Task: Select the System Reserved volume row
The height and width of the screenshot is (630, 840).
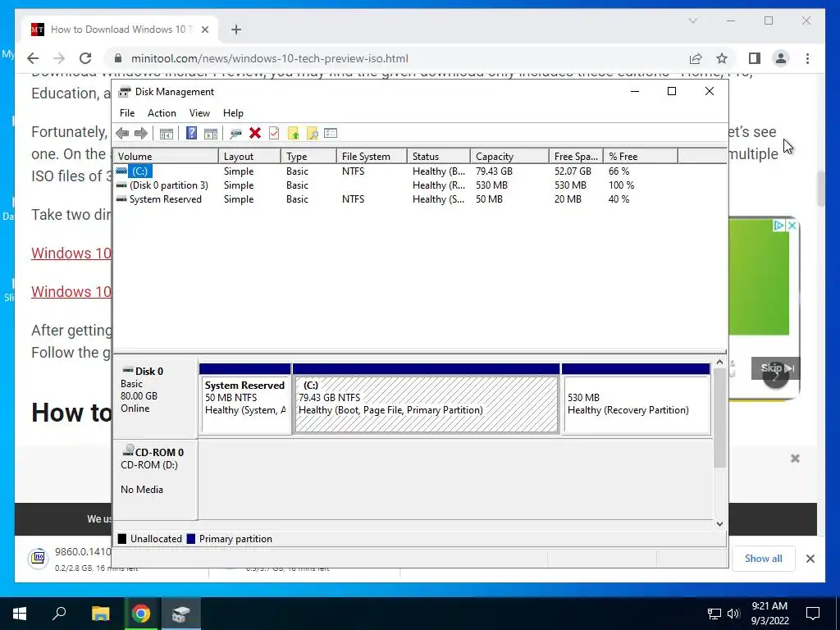Action: (x=419, y=199)
